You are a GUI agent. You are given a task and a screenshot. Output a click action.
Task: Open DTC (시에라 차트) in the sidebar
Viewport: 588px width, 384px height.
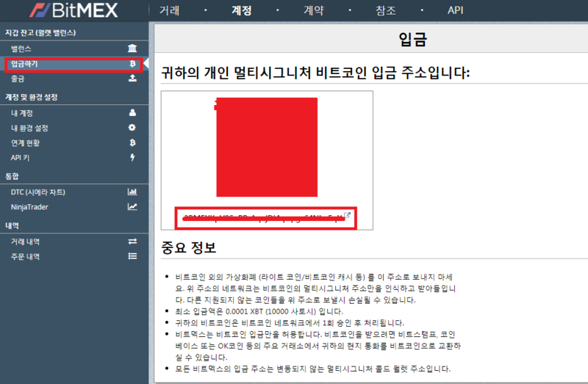point(38,192)
